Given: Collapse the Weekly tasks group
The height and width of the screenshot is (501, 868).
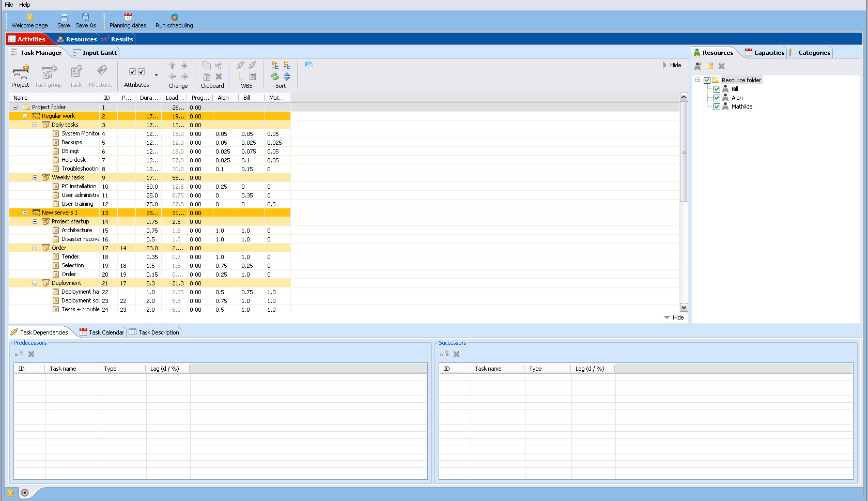Looking at the screenshot, I should 35,177.
